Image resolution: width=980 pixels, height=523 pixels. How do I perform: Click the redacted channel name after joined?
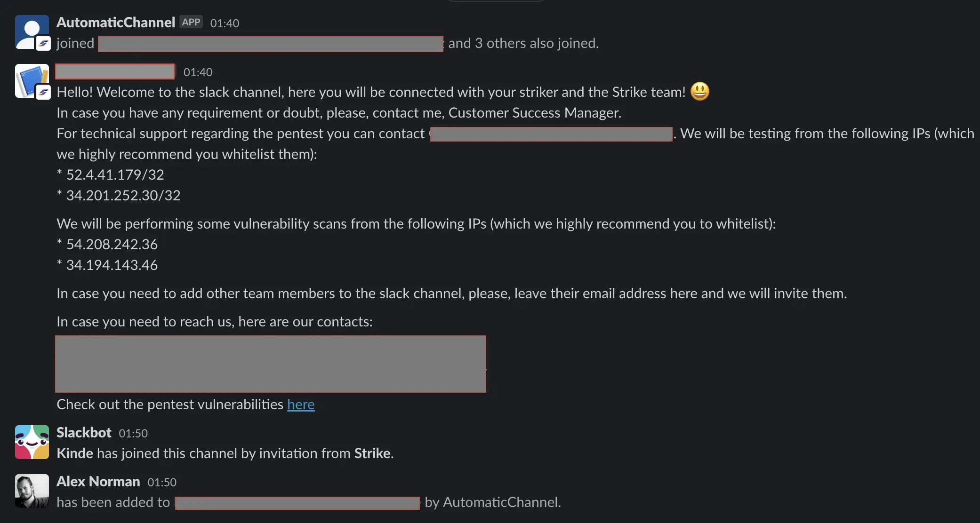tap(270, 44)
